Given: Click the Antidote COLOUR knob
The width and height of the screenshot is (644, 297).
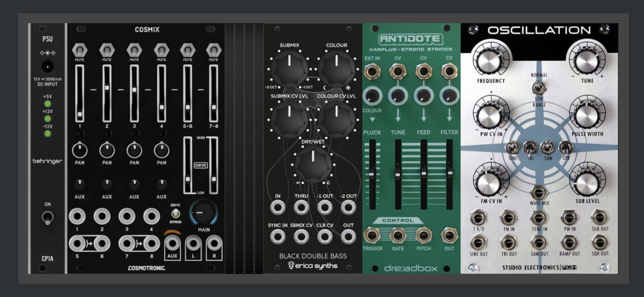Looking at the screenshot, I should click(371, 96).
